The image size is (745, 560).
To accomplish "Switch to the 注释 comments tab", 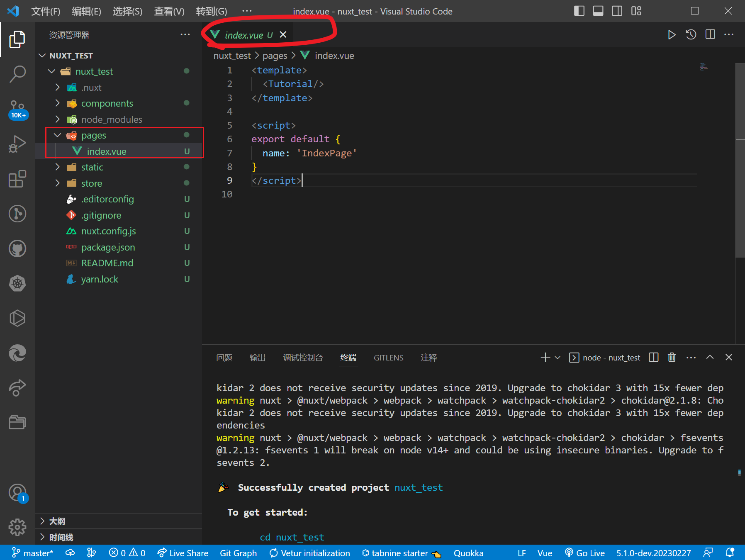I will (429, 358).
